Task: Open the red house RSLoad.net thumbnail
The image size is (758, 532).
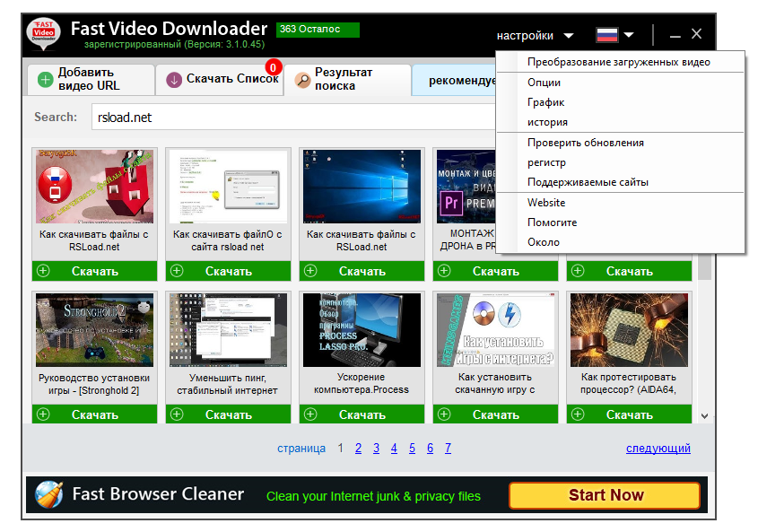Action: pyautogui.click(x=95, y=187)
